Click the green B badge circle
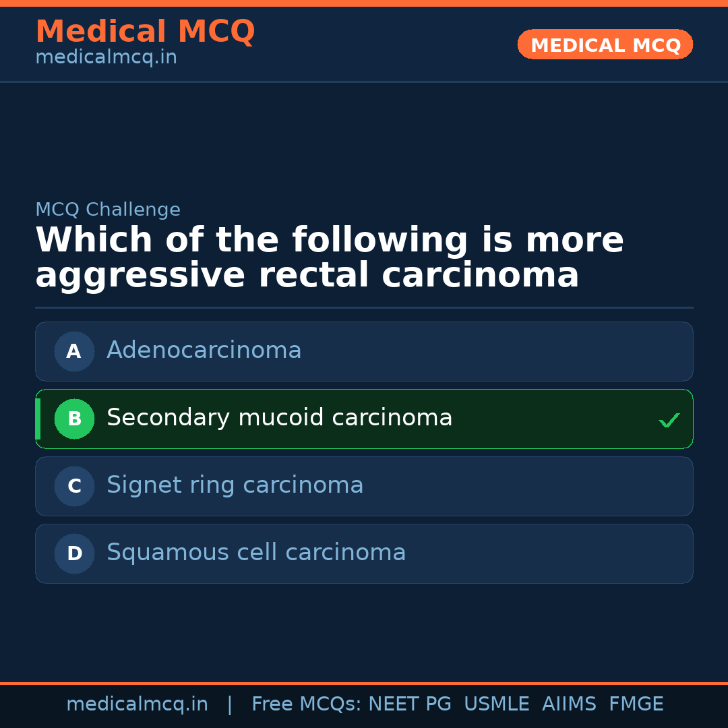The image size is (728, 728). [x=74, y=419]
